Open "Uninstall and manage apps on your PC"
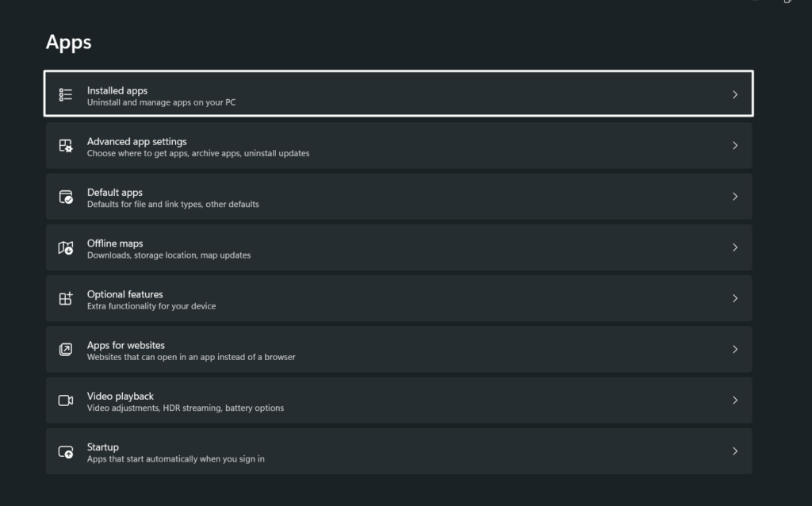Image resolution: width=812 pixels, height=506 pixels. pos(161,102)
